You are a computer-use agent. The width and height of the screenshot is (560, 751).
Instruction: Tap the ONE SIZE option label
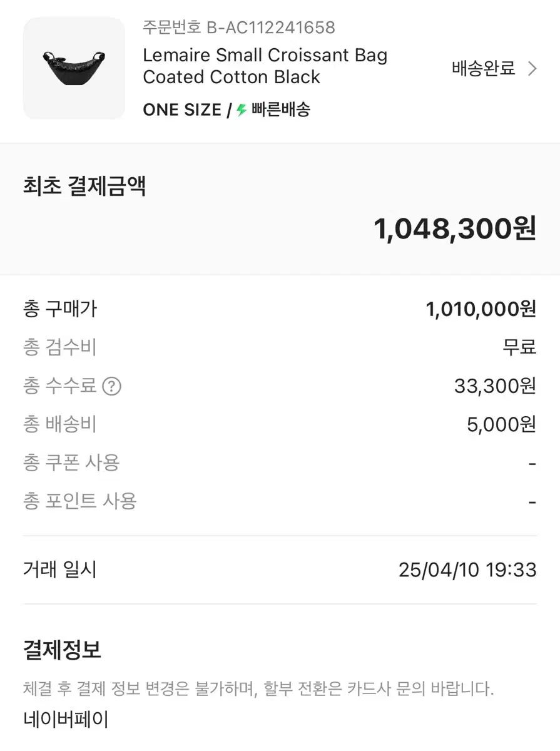[x=182, y=110]
